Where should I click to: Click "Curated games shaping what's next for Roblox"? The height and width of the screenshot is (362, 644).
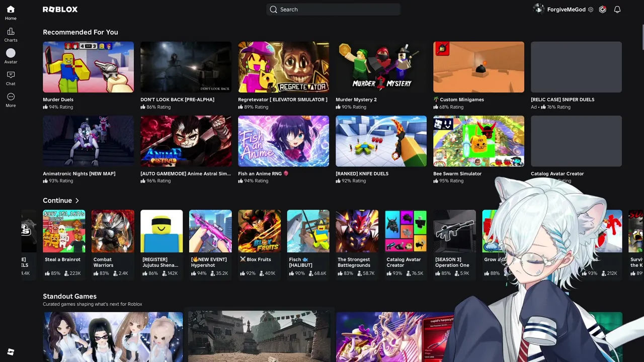point(93,304)
